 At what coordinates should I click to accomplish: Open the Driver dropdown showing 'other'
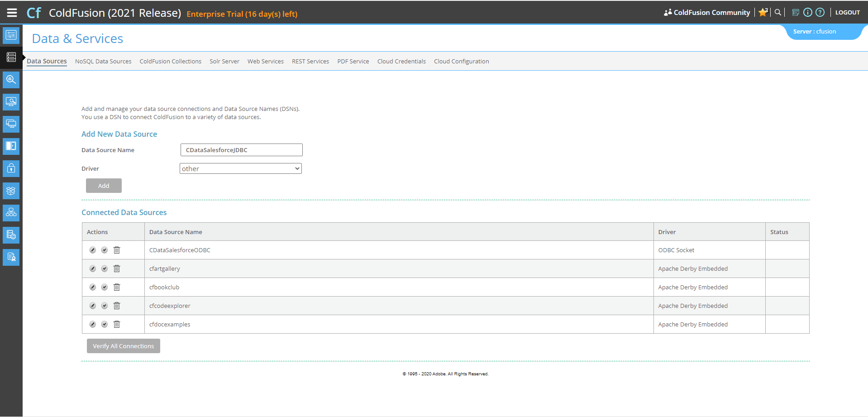pos(241,168)
